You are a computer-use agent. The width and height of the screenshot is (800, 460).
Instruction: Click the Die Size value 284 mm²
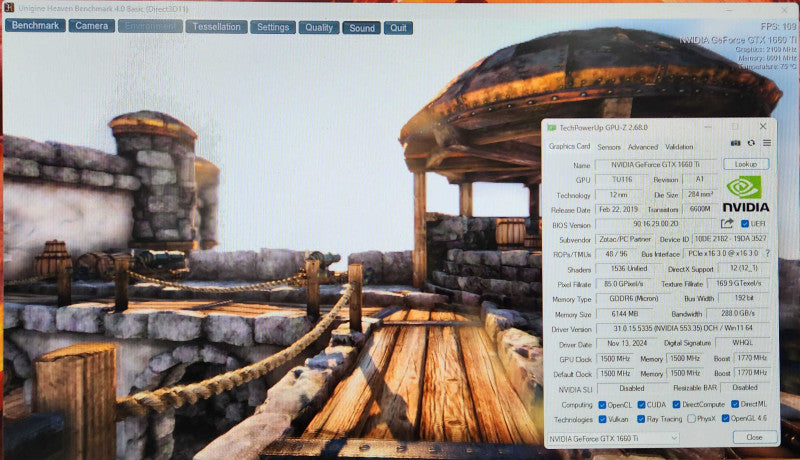(700, 194)
